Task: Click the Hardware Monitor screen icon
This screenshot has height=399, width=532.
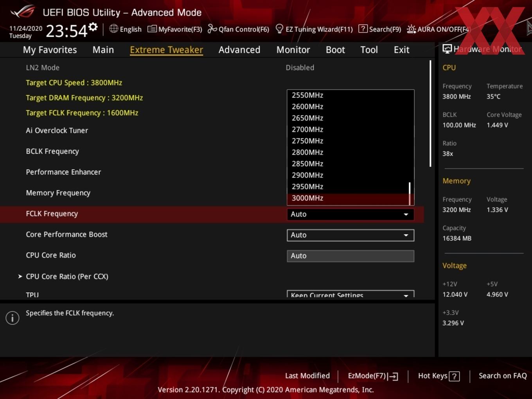Action: (447, 49)
